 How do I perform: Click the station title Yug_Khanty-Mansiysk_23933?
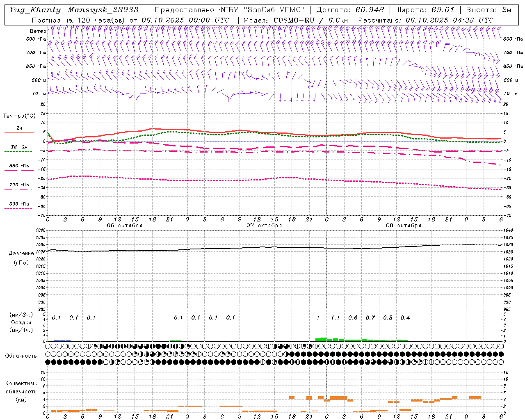coord(74,10)
